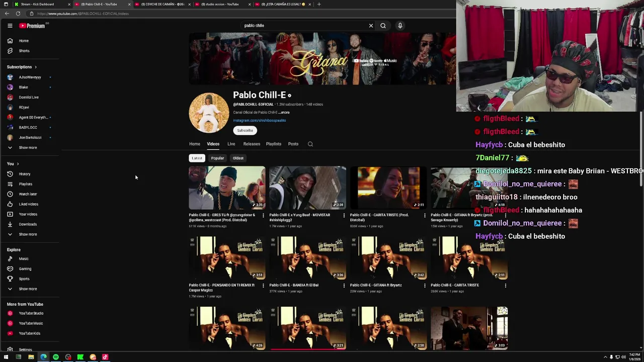Image resolution: width=644 pixels, height=362 pixels.
Task: Subscribe to Pablo Chill-E channel
Action: pos(245,131)
